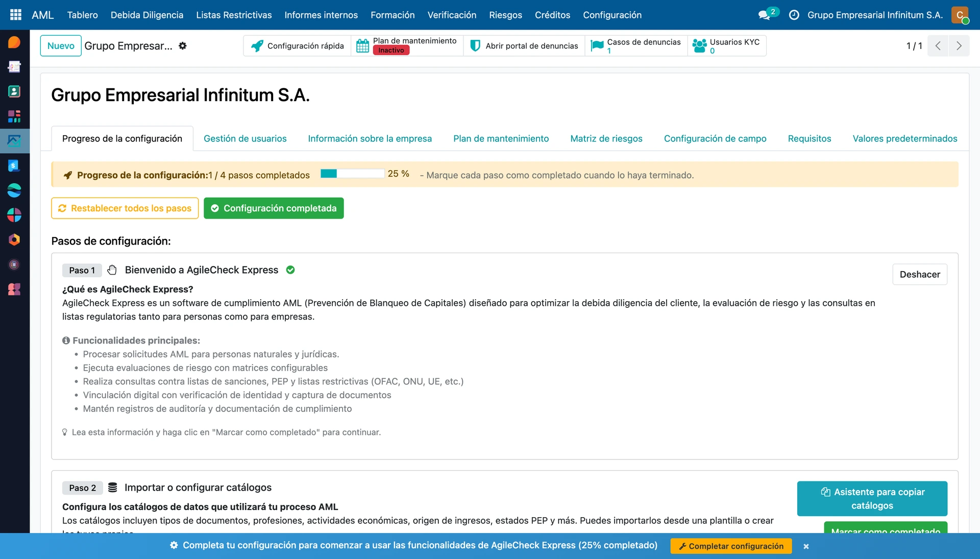Switch to Información sobre la empresa tab
Image resolution: width=980 pixels, height=559 pixels.
click(x=370, y=138)
